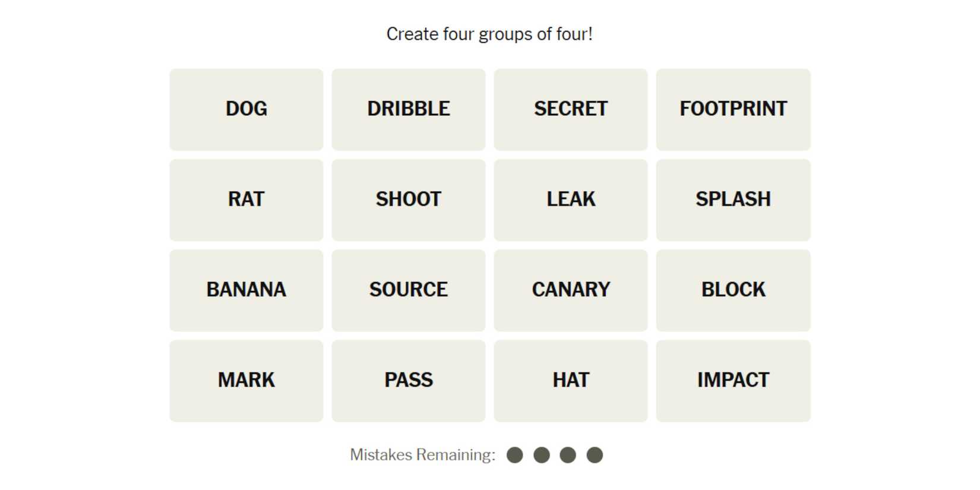The height and width of the screenshot is (490, 980).
Task: Pick the BANANA tile
Action: (x=246, y=290)
